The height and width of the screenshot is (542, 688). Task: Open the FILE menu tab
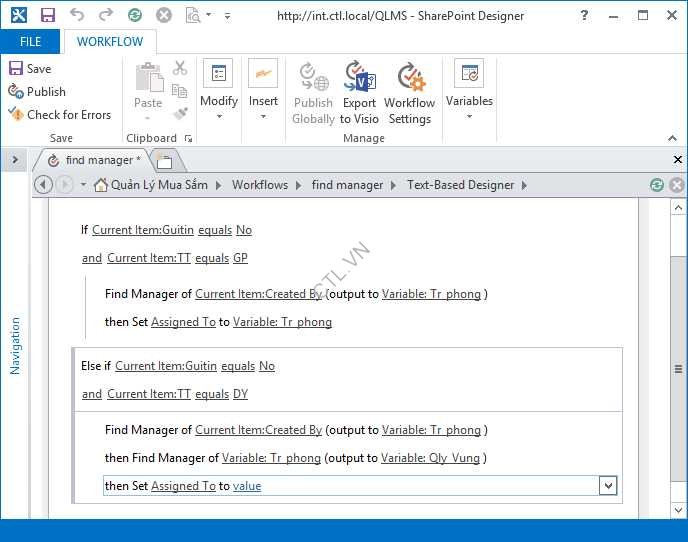(x=30, y=41)
